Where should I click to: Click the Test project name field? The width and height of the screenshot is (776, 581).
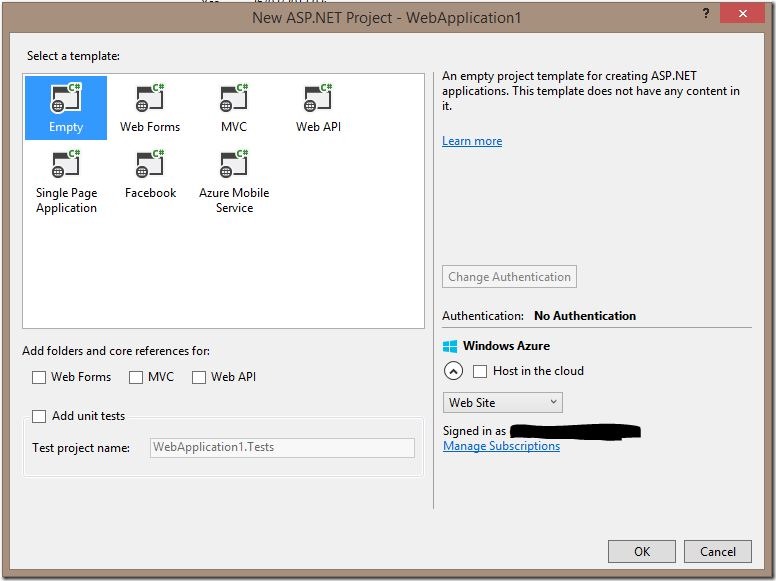click(x=282, y=447)
